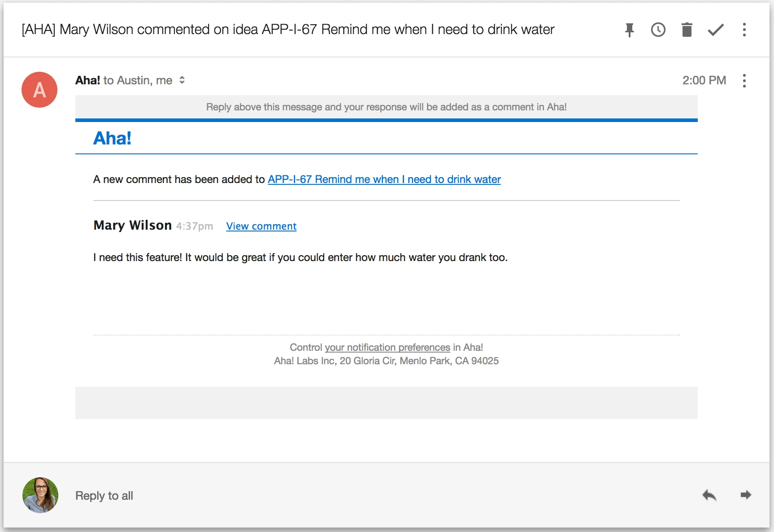Click the red Aha! sender avatar

coord(39,90)
